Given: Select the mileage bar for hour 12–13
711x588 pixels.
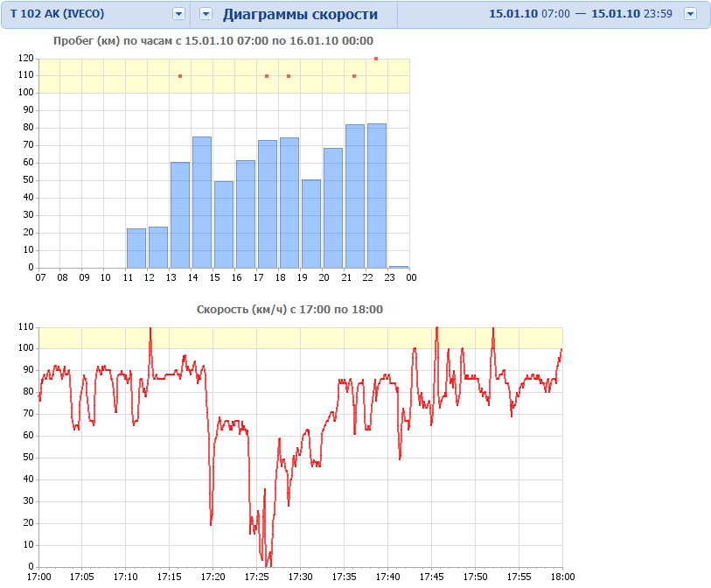Looking at the screenshot, I should (158, 248).
